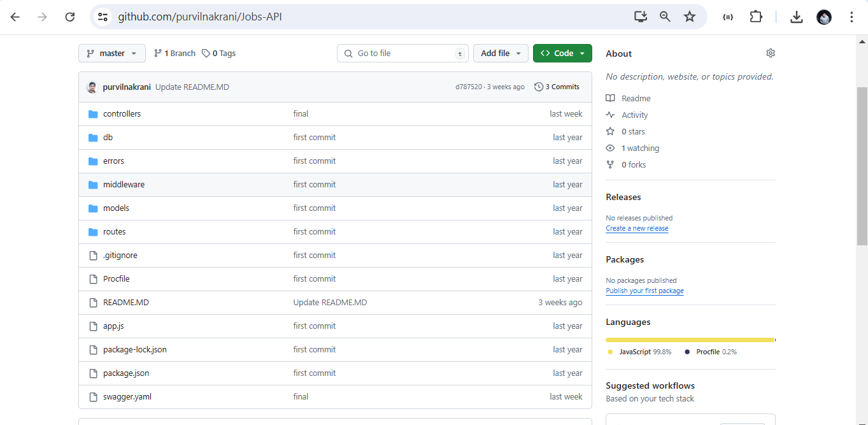Click Publish your first package link
This screenshot has height=425, width=868.
(x=644, y=291)
